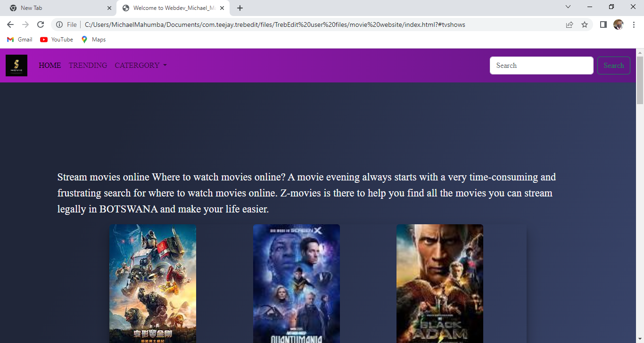Open Gmail bookmark
Viewport: 644px width, 343px height.
point(20,40)
